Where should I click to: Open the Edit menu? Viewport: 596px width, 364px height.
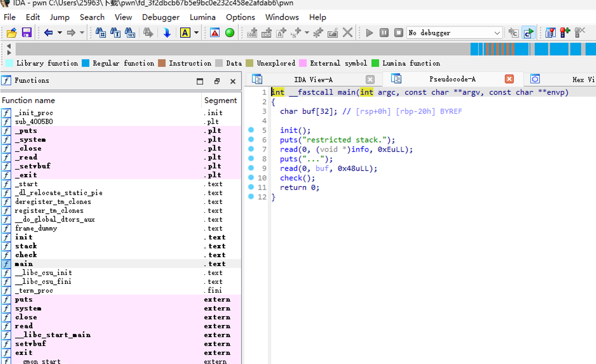click(33, 17)
